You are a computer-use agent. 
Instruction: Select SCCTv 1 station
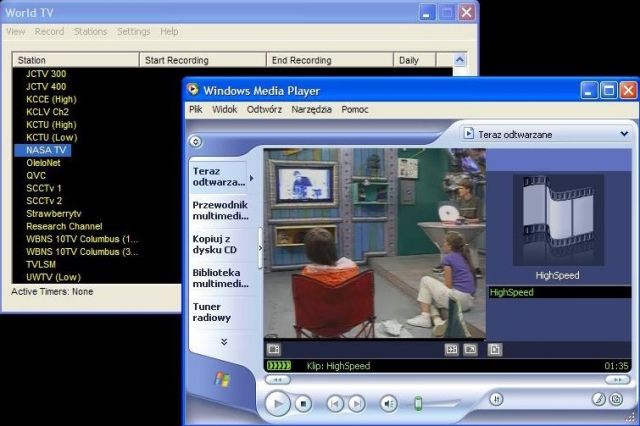pos(44,188)
